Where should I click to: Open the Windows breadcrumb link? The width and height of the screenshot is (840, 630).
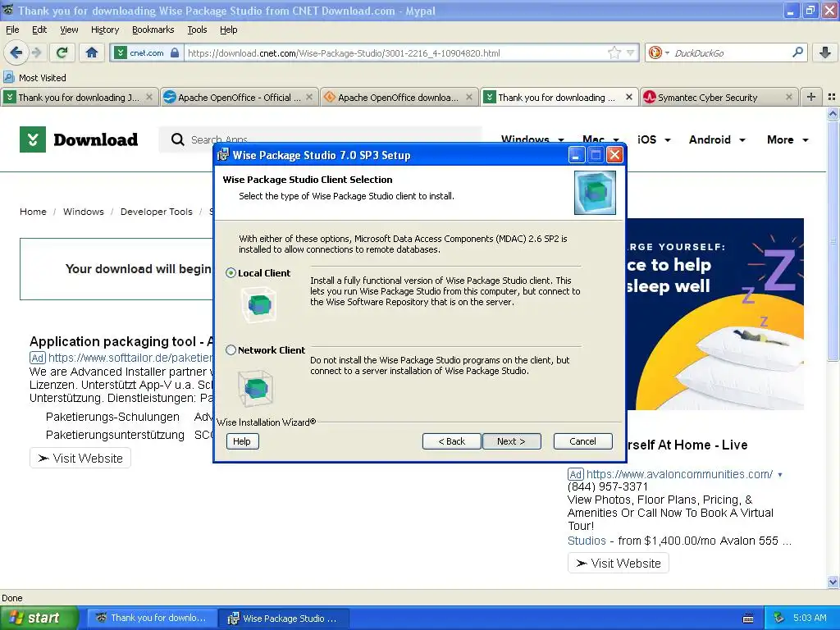point(84,212)
